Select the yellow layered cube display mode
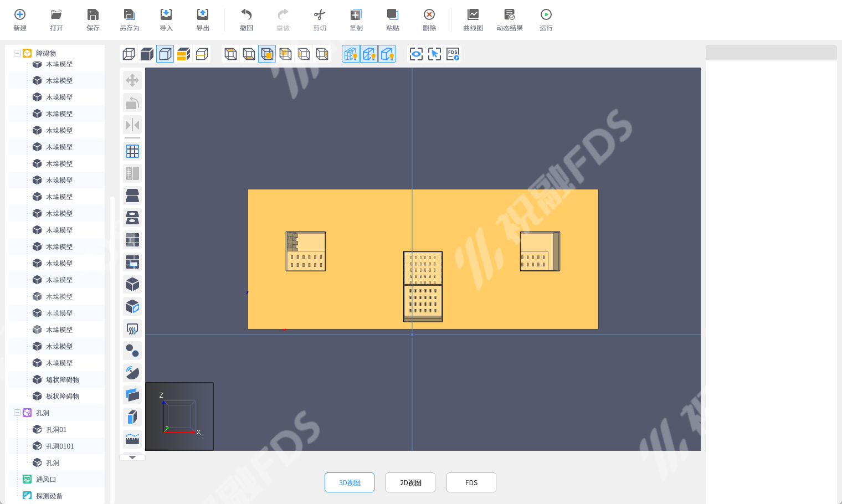842x504 pixels. pos(183,54)
